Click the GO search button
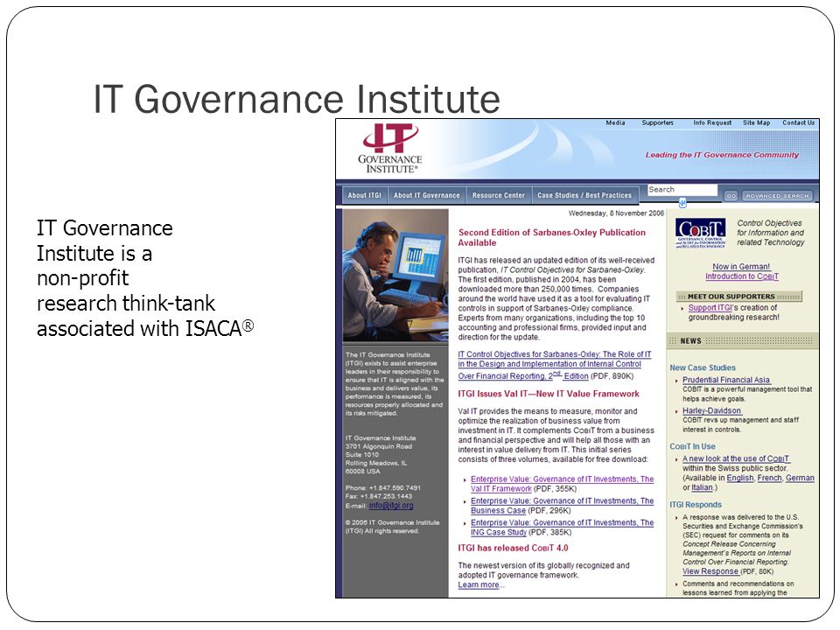The height and width of the screenshot is (630, 840). pyautogui.click(x=731, y=196)
